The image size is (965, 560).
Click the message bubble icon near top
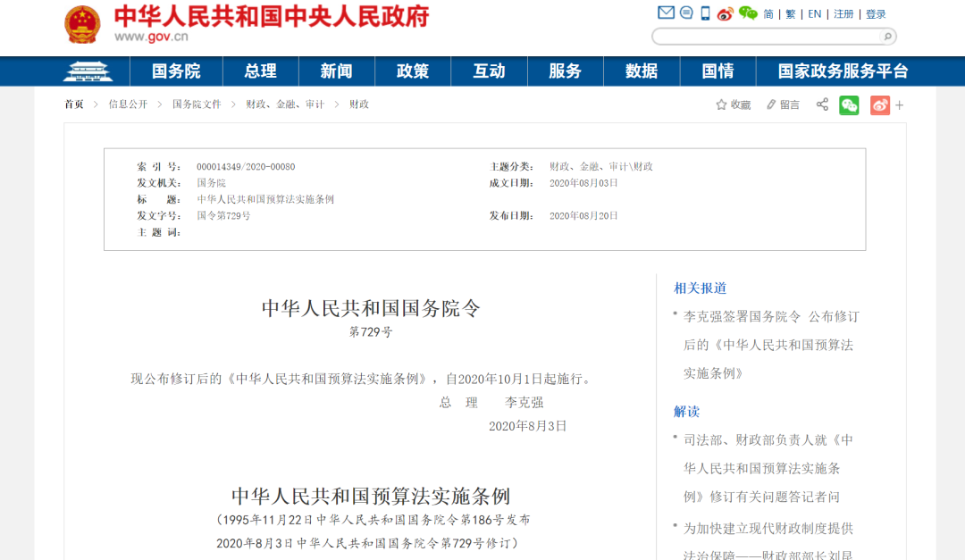(686, 13)
